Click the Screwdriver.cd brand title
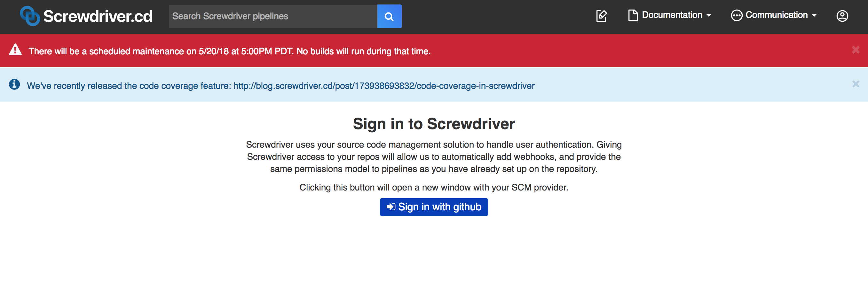This screenshot has height=303, width=868. 98,16
